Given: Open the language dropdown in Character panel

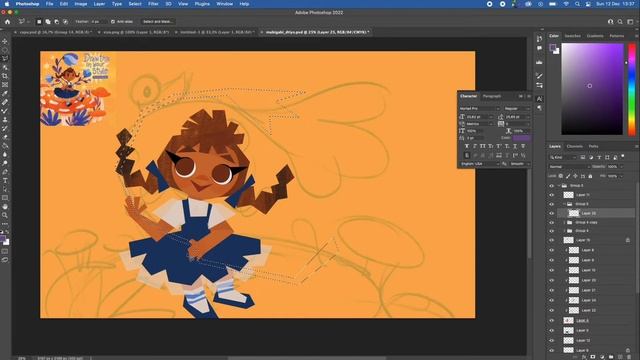Looking at the screenshot, I should click(x=480, y=164).
